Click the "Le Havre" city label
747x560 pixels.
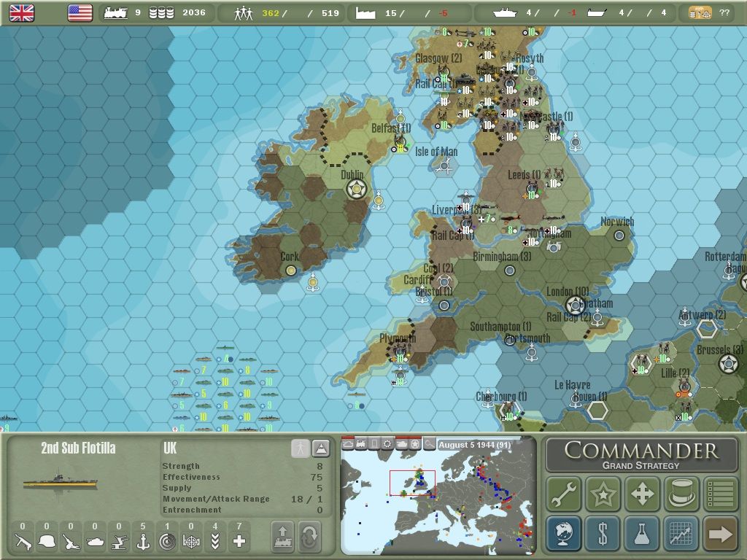pyautogui.click(x=572, y=385)
